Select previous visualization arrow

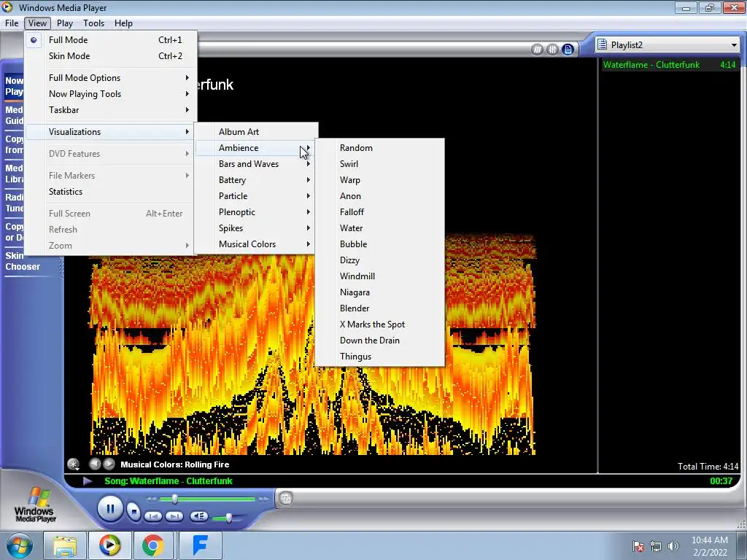point(95,463)
